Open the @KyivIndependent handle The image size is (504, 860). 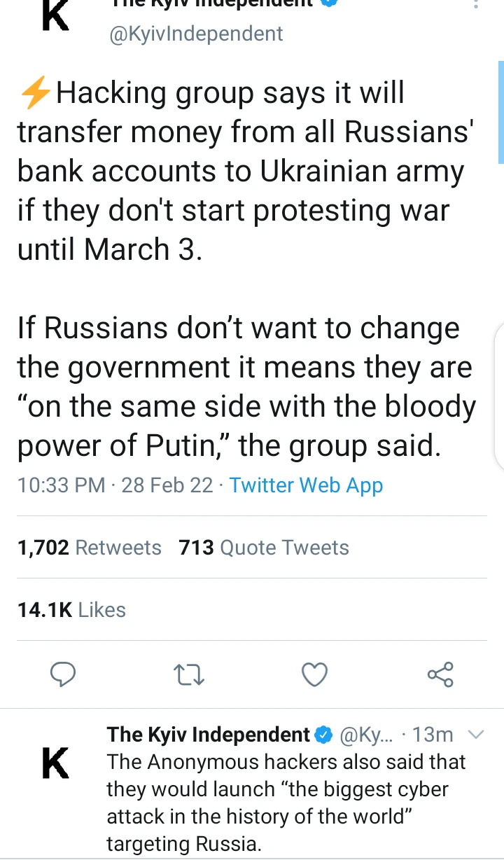tap(196, 34)
